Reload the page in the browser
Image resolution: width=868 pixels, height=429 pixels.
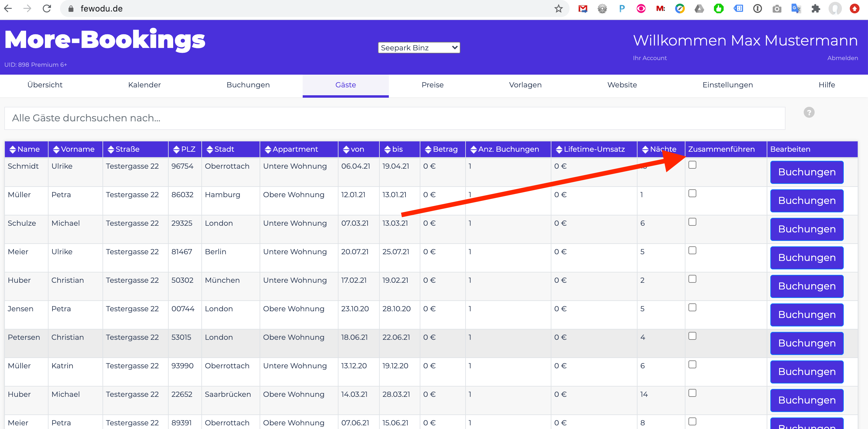[46, 8]
